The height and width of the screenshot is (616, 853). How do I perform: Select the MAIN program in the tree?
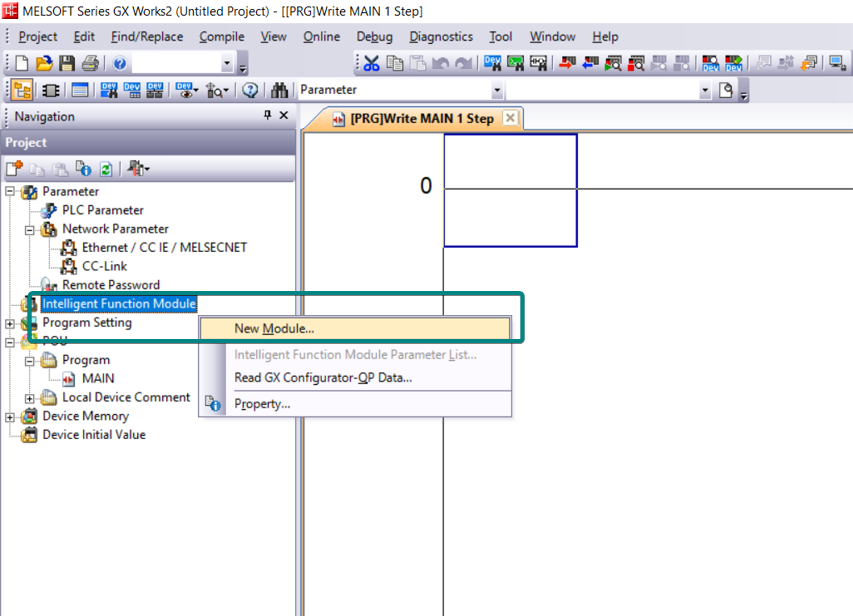tap(97, 378)
